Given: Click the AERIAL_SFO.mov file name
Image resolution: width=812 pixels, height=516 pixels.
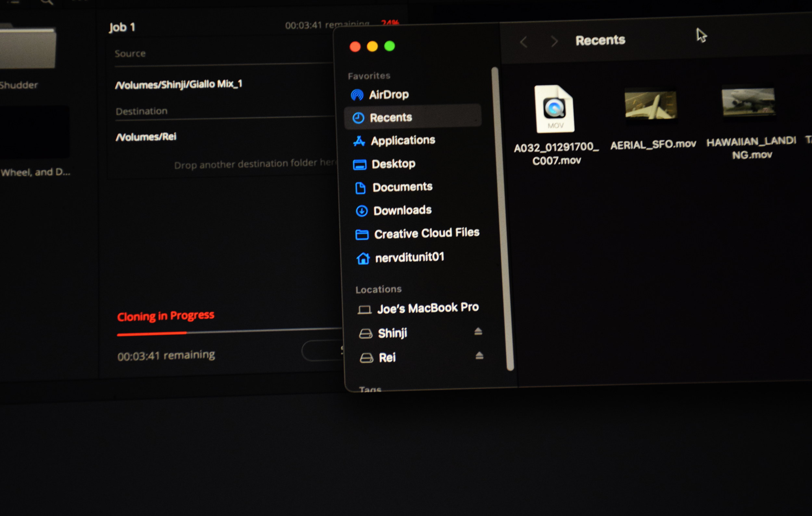Looking at the screenshot, I should tap(653, 144).
